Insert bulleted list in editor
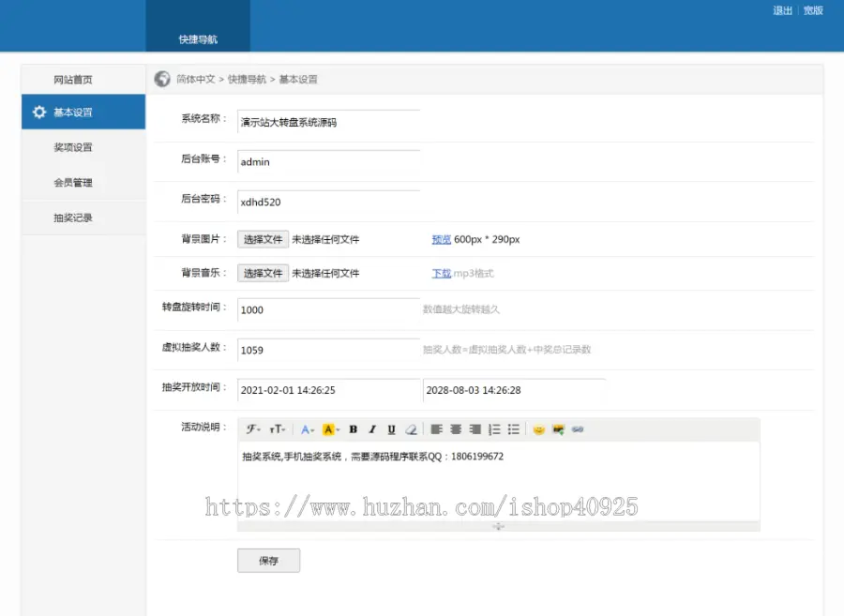844x616 pixels. tap(514, 429)
